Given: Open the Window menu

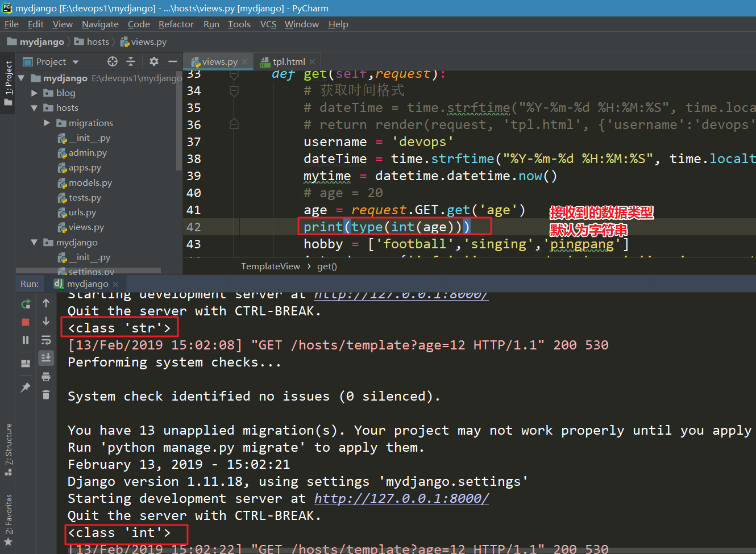Looking at the screenshot, I should click(302, 24).
